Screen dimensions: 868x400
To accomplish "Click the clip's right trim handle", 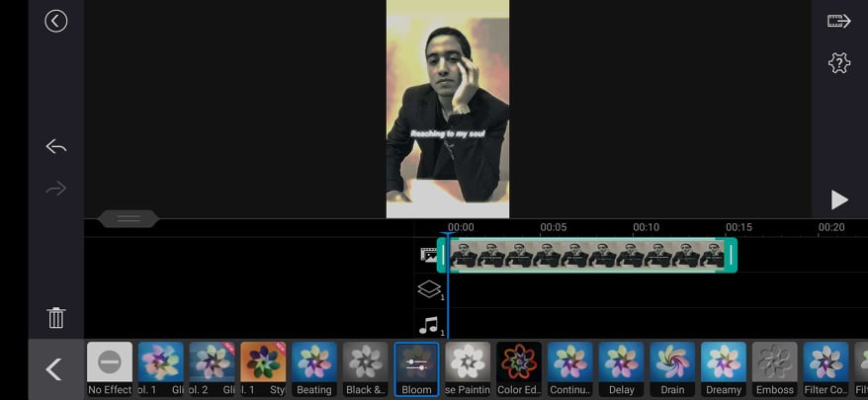I will pyautogui.click(x=731, y=255).
